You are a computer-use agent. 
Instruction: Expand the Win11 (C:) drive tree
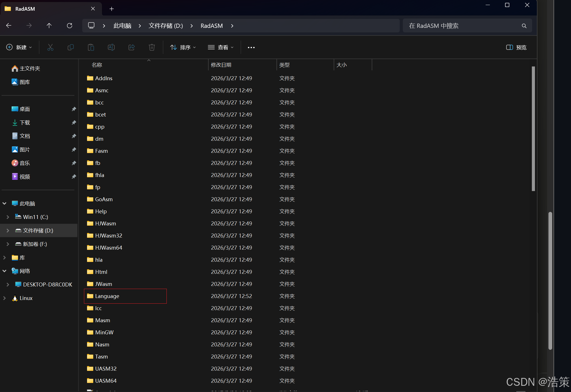(8, 217)
